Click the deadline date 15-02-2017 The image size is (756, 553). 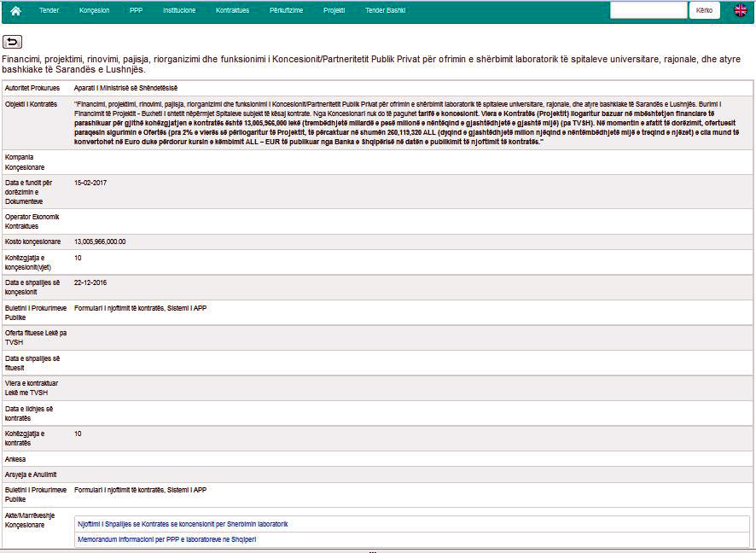click(x=90, y=182)
